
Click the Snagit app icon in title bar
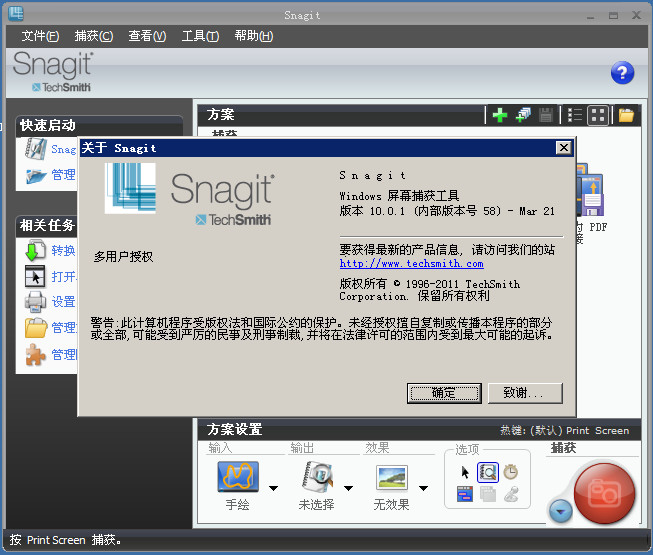[x=16, y=13]
